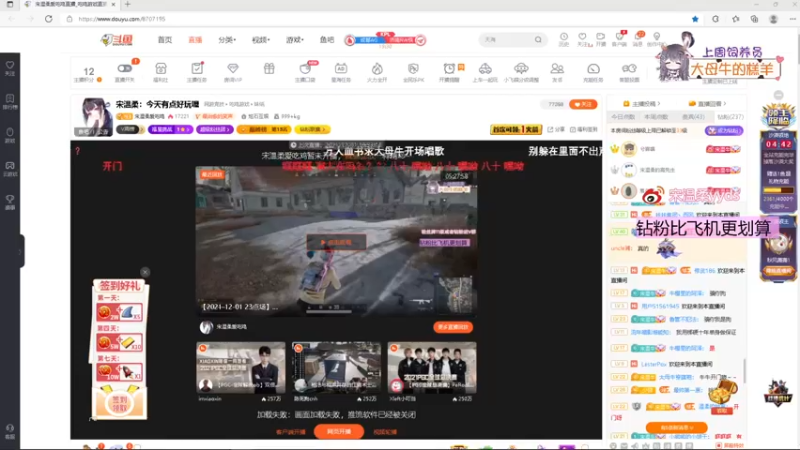Screen dimensions: 800x450
Task: Switch to the 钻粉(237) tab
Action: pos(730,117)
